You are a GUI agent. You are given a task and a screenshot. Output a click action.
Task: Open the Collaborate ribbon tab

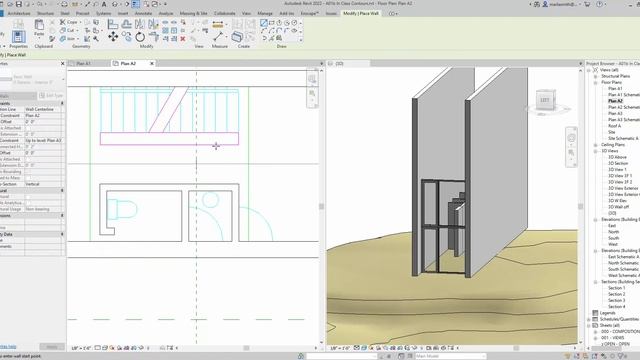pos(225,13)
